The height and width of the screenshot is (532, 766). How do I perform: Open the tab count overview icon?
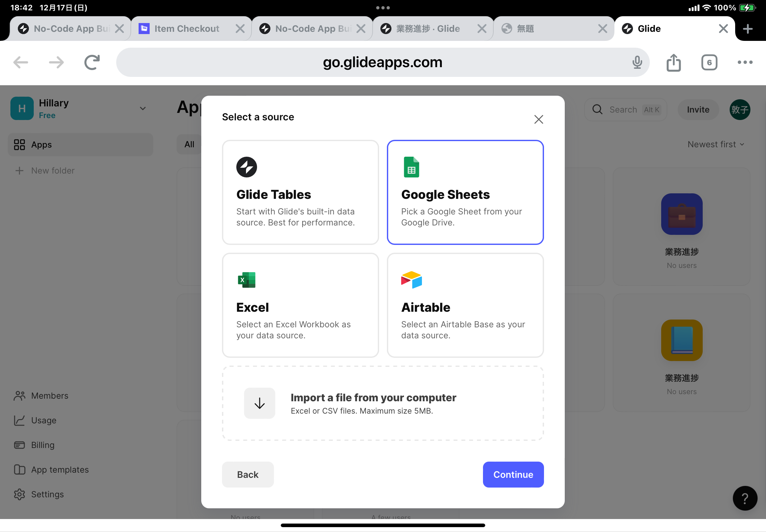click(709, 62)
